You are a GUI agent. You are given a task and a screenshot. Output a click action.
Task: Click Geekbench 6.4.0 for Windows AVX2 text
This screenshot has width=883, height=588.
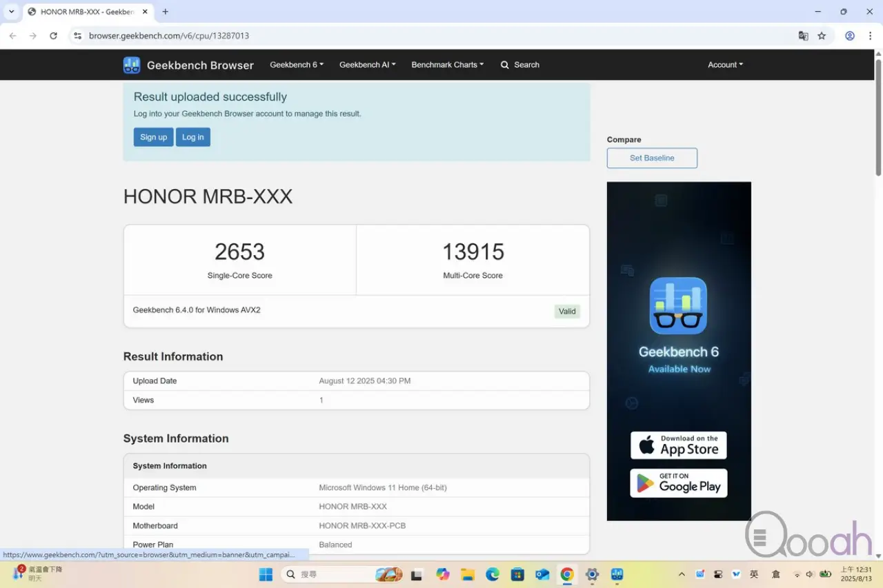[197, 310]
